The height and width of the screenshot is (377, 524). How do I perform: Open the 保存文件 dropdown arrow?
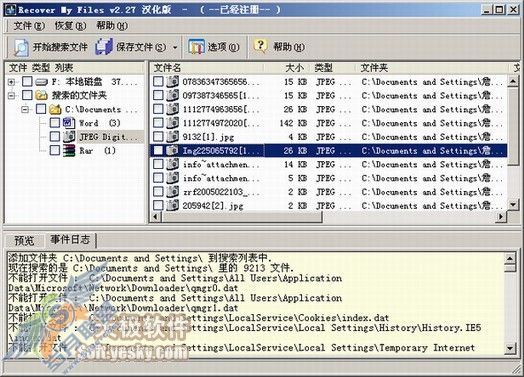coord(175,47)
